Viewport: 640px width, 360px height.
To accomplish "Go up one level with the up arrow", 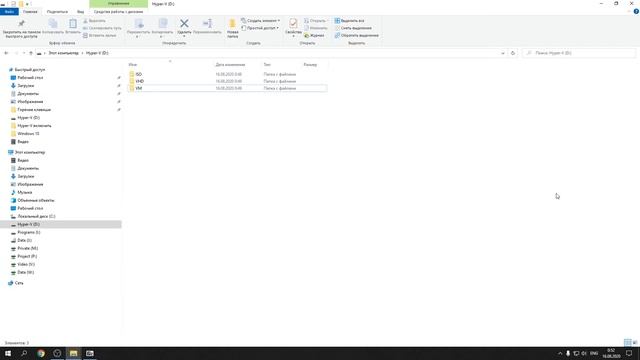I will point(31,53).
